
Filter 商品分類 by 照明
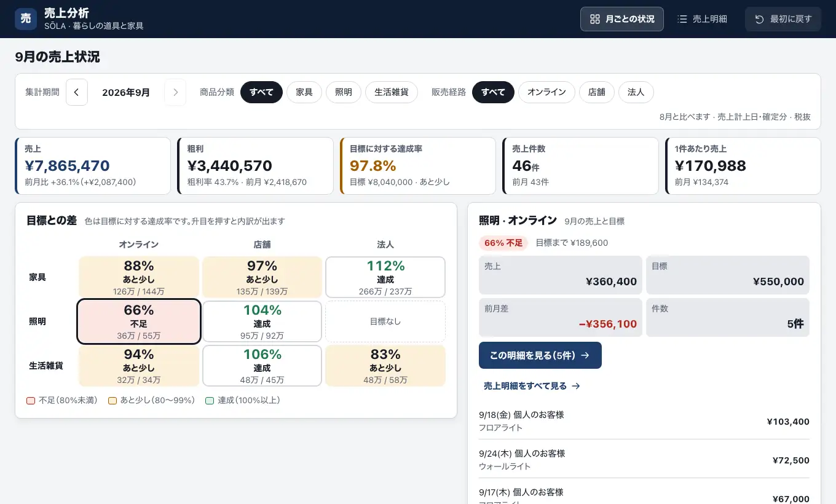(x=344, y=92)
